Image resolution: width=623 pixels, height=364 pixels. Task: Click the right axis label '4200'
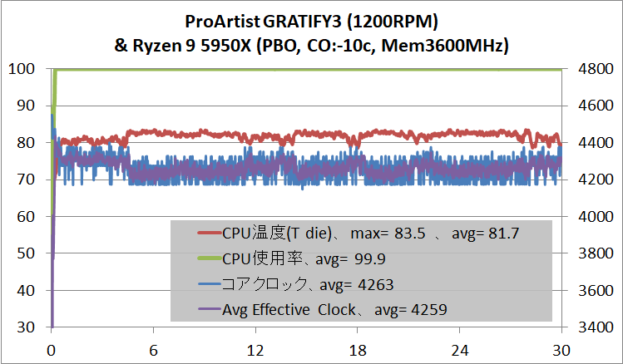pyautogui.click(x=596, y=180)
